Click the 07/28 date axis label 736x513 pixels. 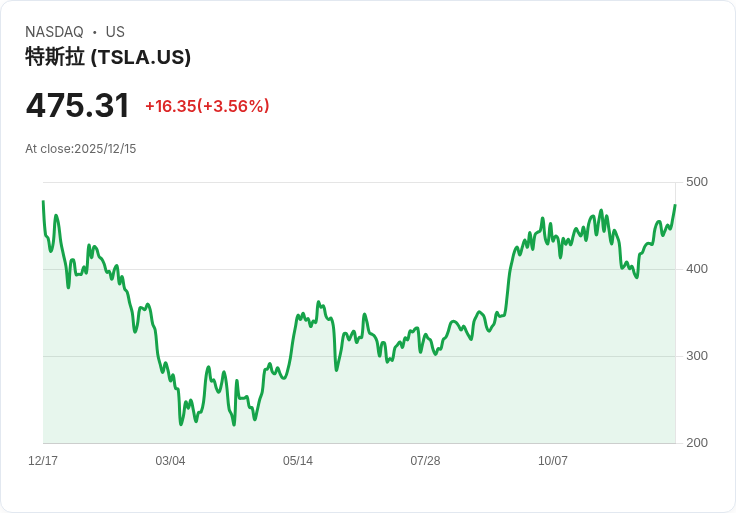(x=425, y=461)
